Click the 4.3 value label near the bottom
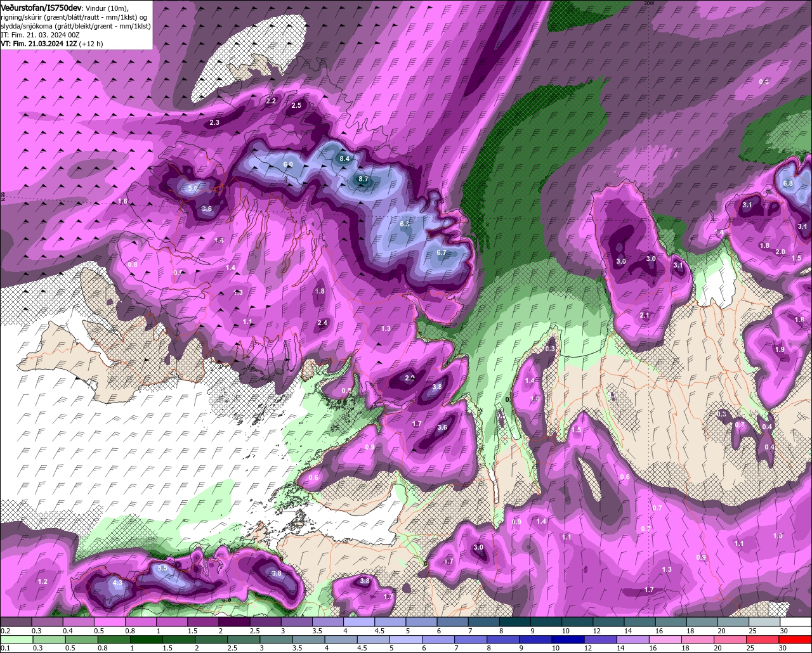Screen dimensions: 812x653 click(x=117, y=583)
